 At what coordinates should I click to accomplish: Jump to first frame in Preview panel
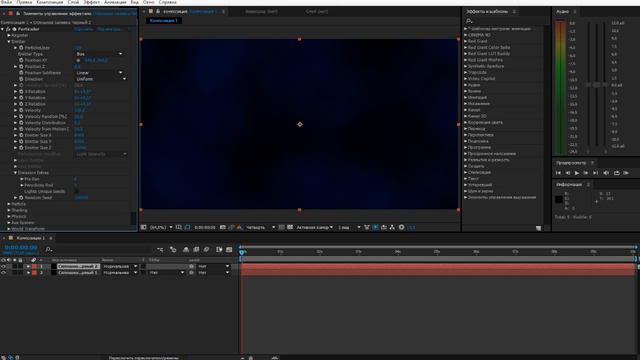(x=558, y=173)
